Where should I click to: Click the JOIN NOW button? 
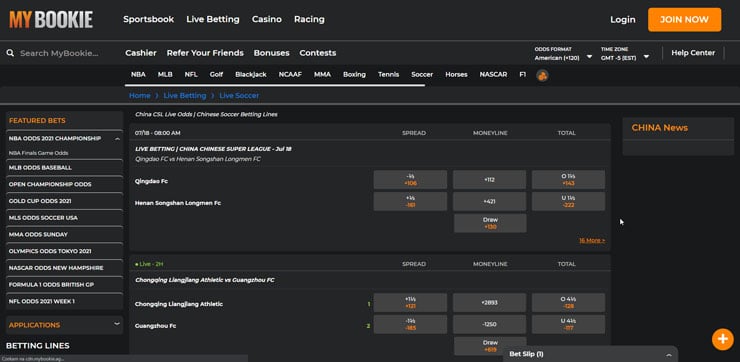684,20
